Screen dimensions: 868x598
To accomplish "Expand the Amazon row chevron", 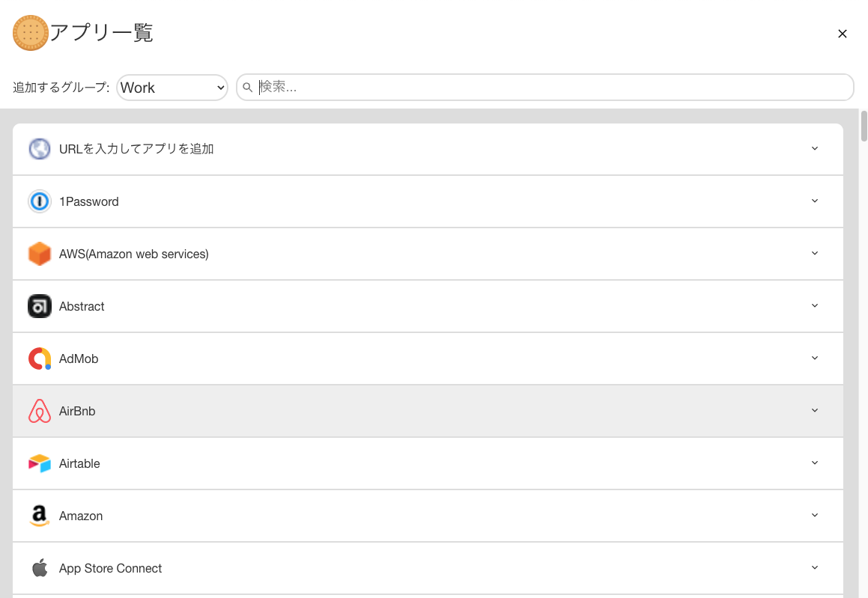I will click(x=814, y=515).
